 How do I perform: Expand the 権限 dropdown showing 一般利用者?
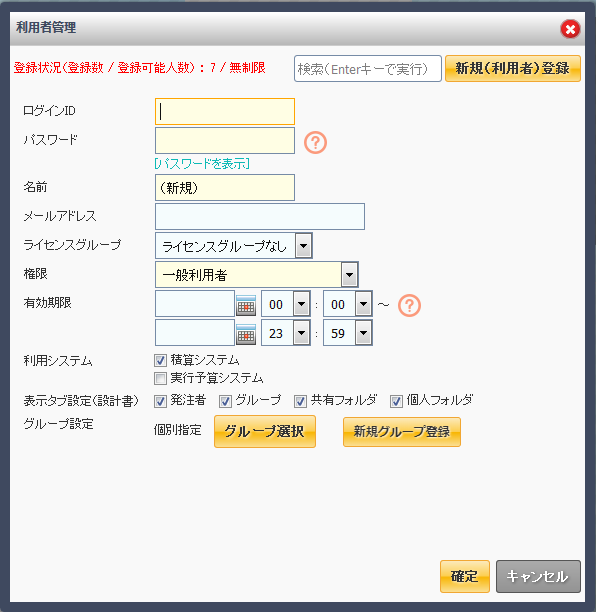point(256,274)
